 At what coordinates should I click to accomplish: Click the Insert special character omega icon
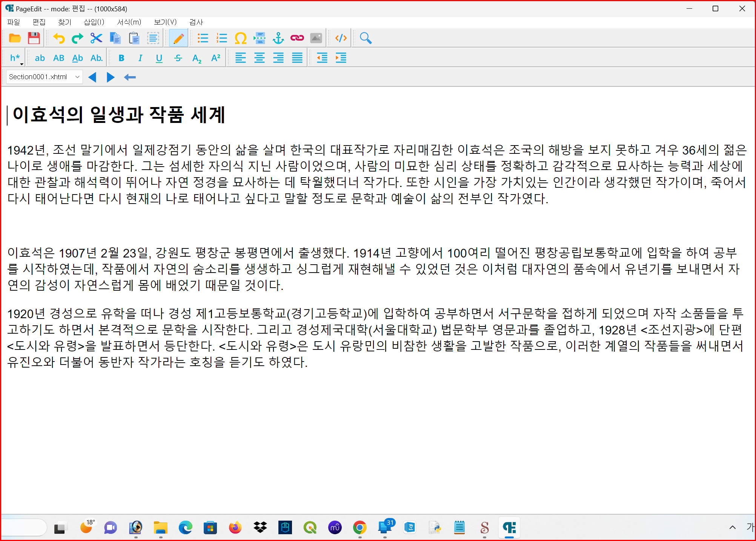coord(240,38)
